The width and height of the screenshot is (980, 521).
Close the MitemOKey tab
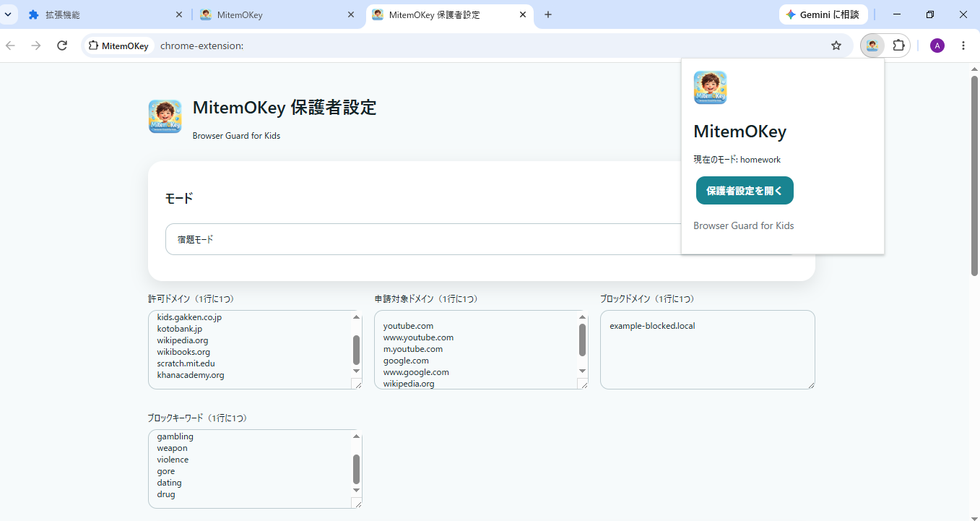(351, 14)
